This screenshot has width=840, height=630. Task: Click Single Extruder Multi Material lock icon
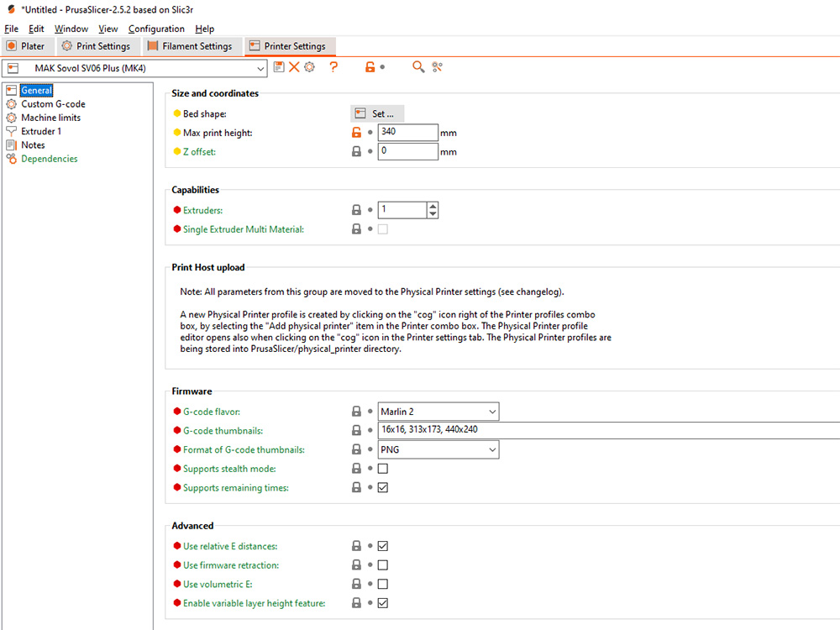coord(356,229)
